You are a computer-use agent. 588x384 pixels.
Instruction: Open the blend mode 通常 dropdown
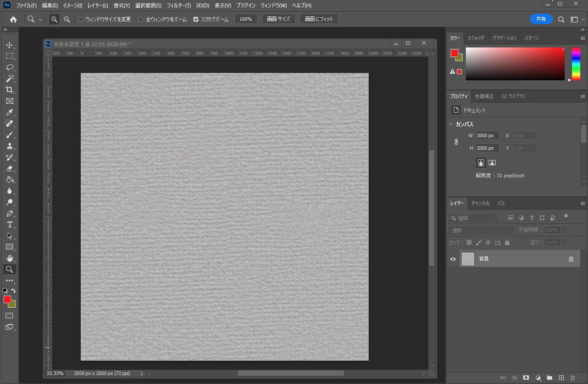(x=481, y=230)
